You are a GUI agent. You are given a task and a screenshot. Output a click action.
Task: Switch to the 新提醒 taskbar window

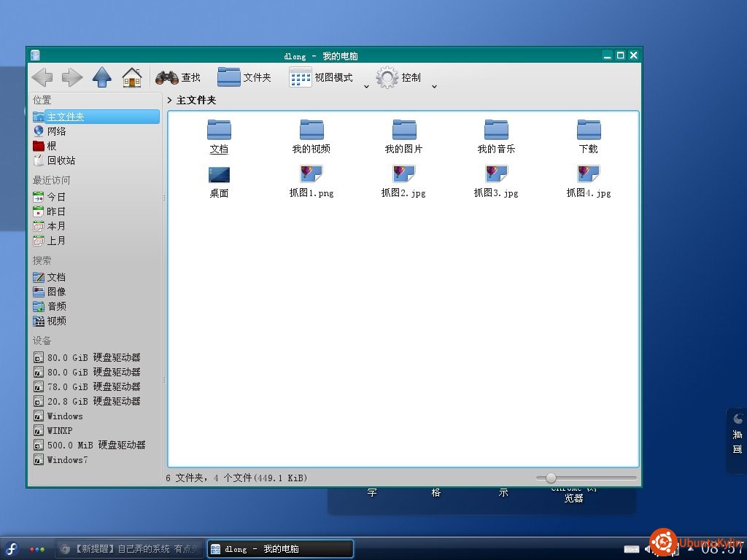click(129, 549)
